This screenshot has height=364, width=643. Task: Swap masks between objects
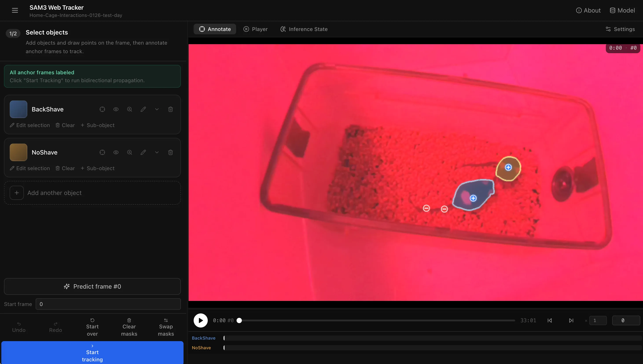pos(166,327)
